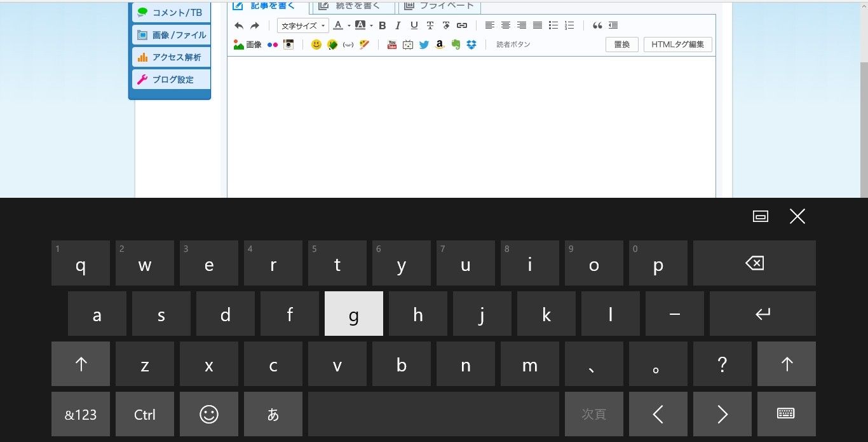Click the green leaf emoji icon
Screen dimensions: 868x442
[x=332, y=45]
